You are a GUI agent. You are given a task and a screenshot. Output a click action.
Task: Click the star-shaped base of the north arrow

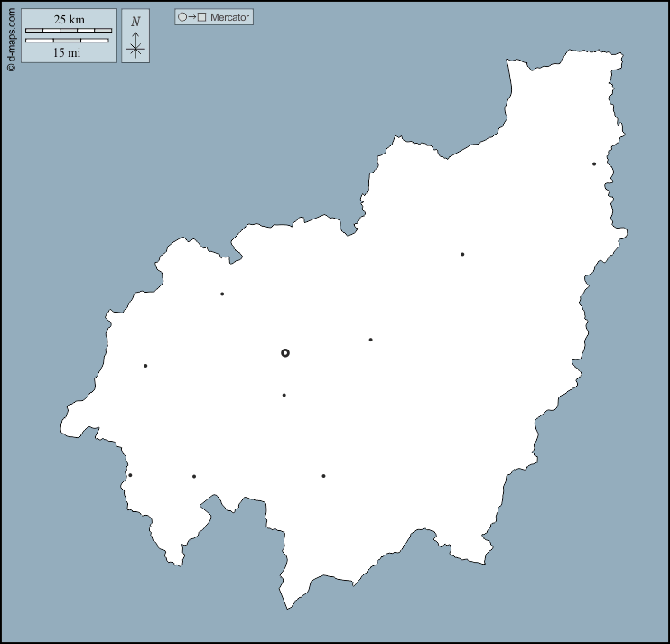pyautogui.click(x=135, y=50)
